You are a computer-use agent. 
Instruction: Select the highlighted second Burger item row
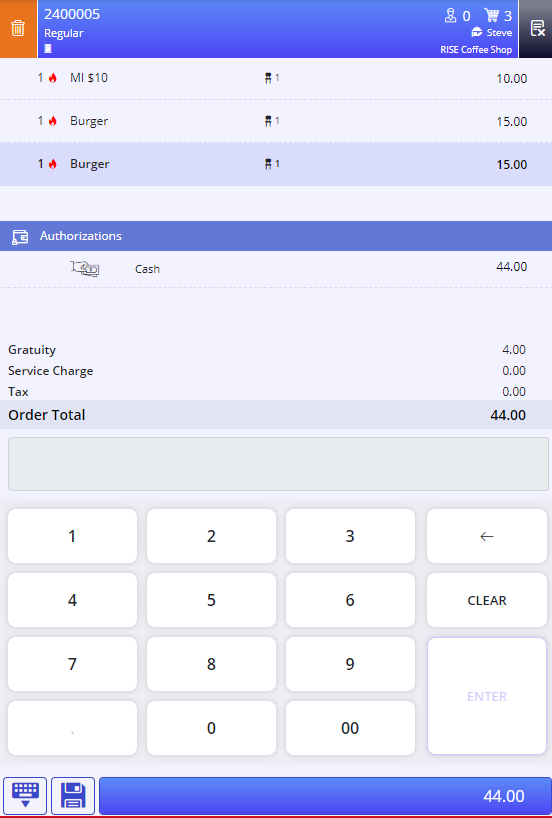point(276,164)
